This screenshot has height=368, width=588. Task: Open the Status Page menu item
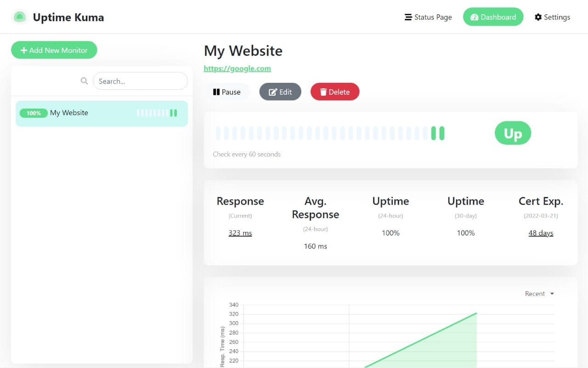pyautogui.click(x=432, y=17)
